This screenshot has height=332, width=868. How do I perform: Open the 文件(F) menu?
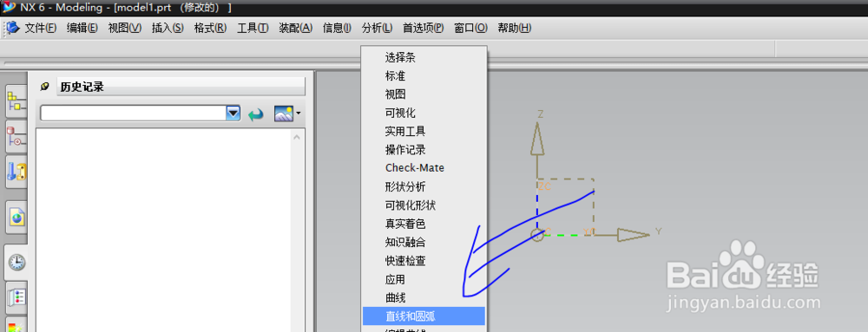click(41, 28)
